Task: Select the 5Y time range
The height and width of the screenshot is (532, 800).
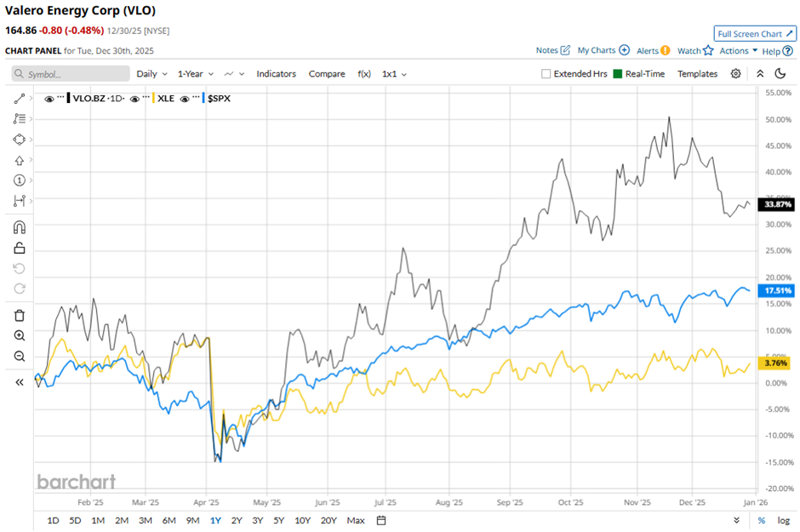Action: pos(279,520)
